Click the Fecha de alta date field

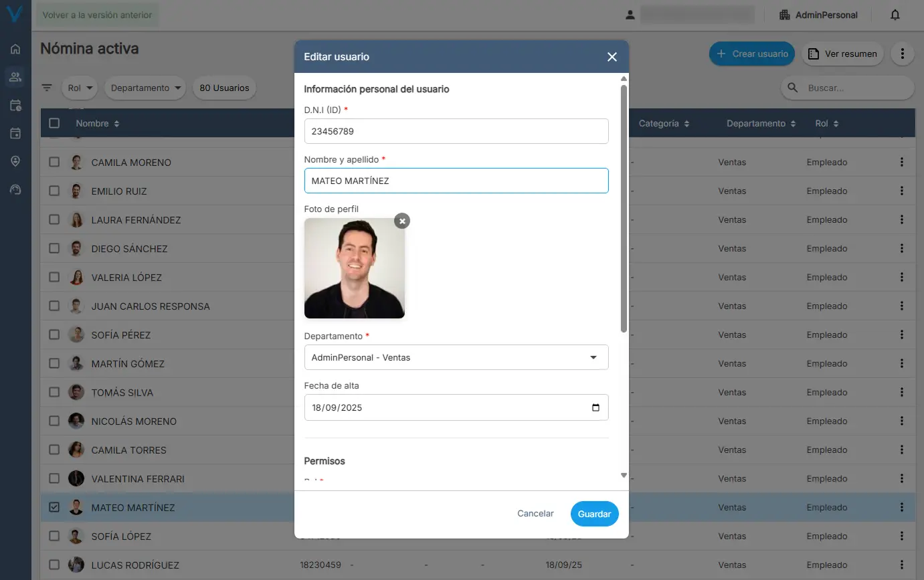[x=456, y=407]
